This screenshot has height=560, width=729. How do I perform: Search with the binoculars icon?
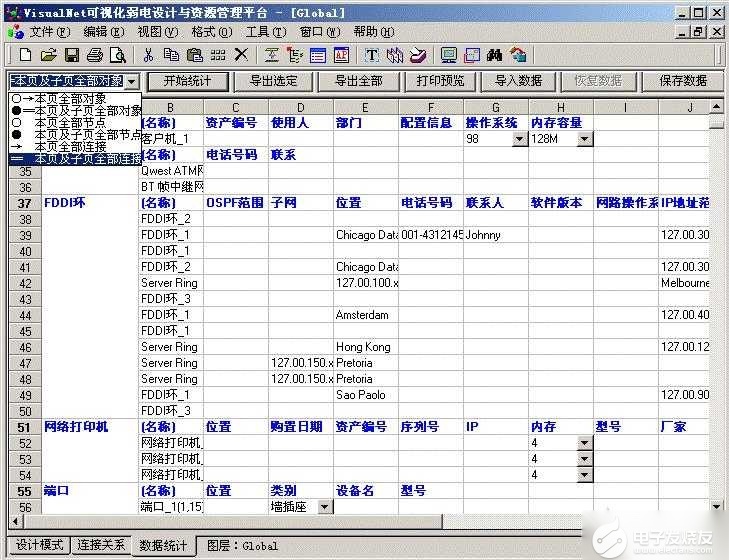(x=495, y=55)
